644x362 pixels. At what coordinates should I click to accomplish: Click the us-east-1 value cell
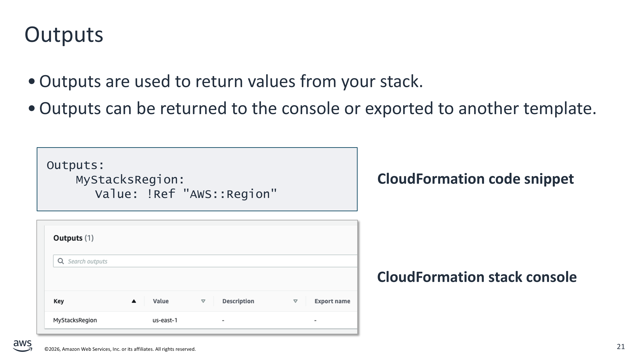coord(165,320)
